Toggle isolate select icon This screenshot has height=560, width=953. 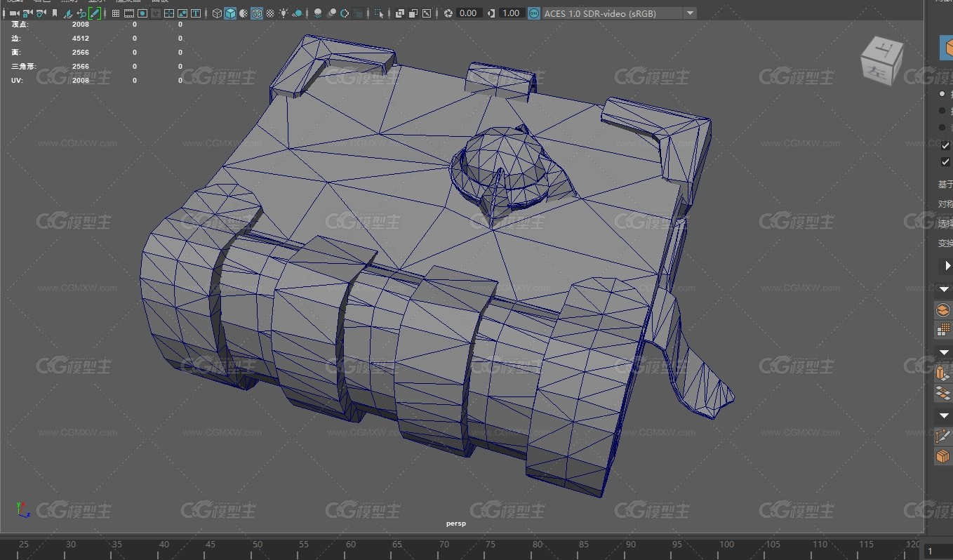point(379,13)
